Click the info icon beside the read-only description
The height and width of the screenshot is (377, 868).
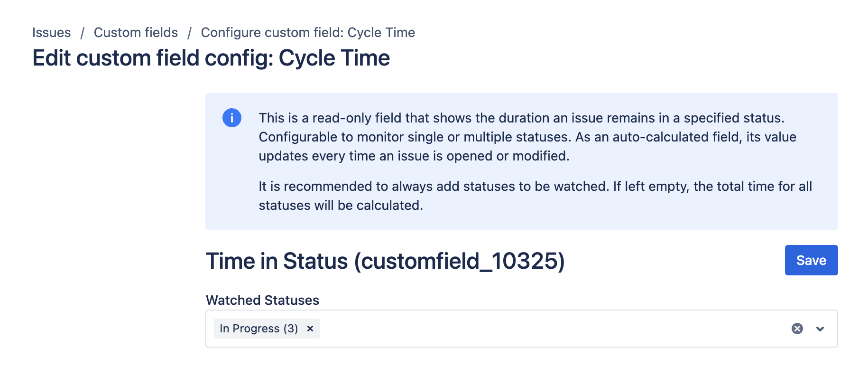[232, 118]
